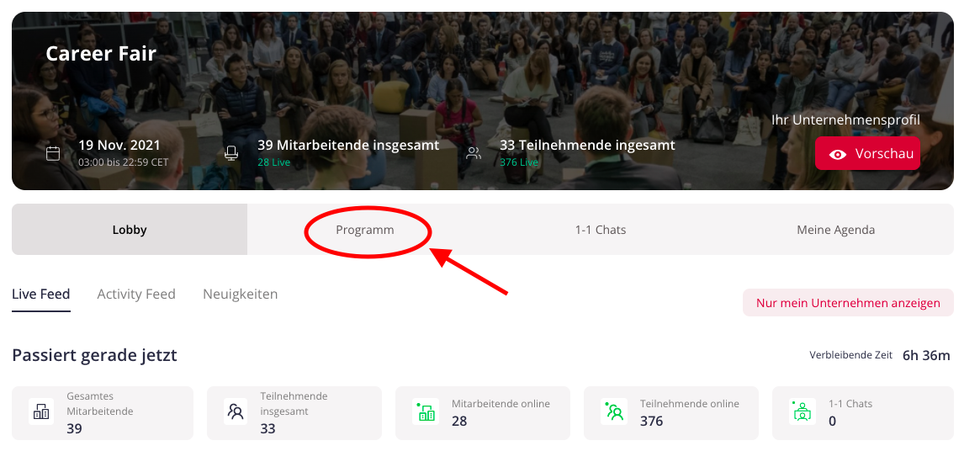
Task: Open the Programm tab
Action: pos(365,230)
